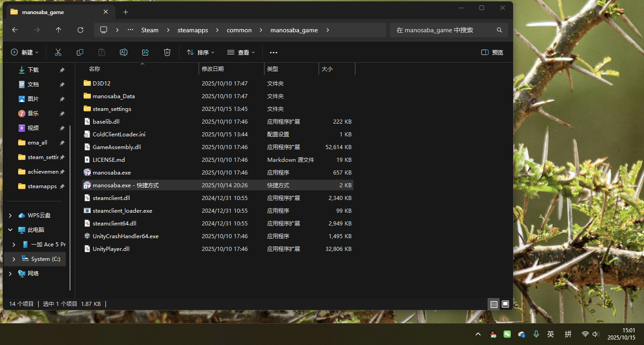Screen dimensions: 644x345
Task: Open the 查看 view dropdown
Action: click(x=241, y=52)
